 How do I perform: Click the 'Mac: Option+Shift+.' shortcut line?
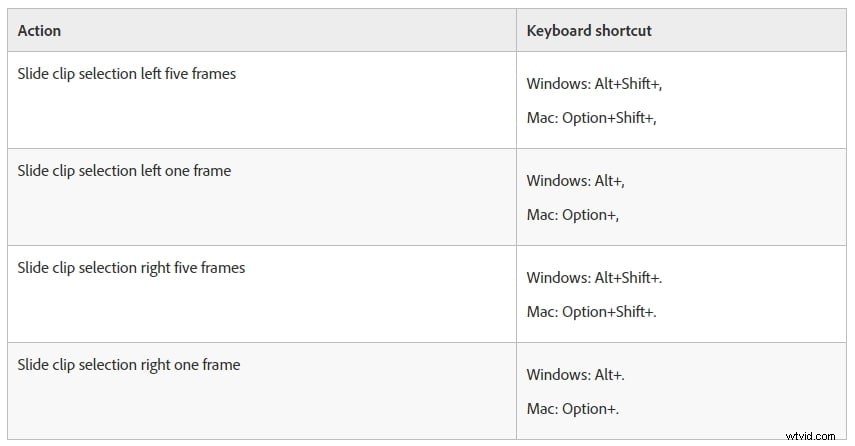coord(591,312)
